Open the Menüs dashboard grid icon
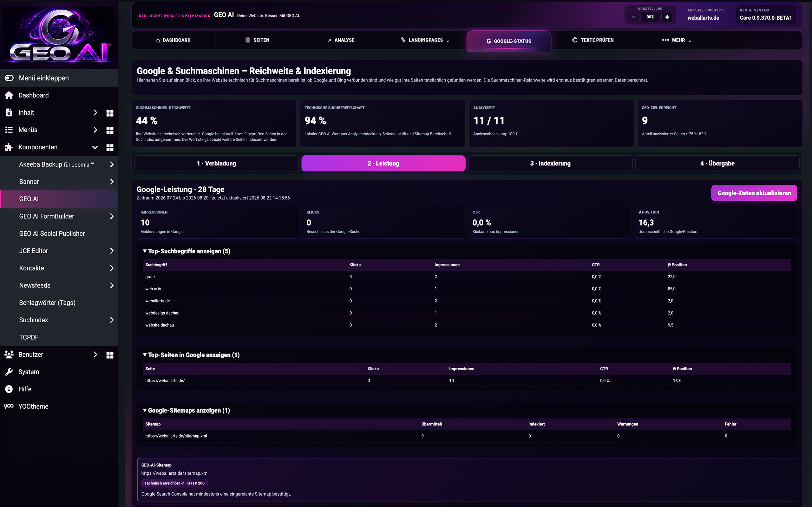Screen dimensions: 812x507 110,130
